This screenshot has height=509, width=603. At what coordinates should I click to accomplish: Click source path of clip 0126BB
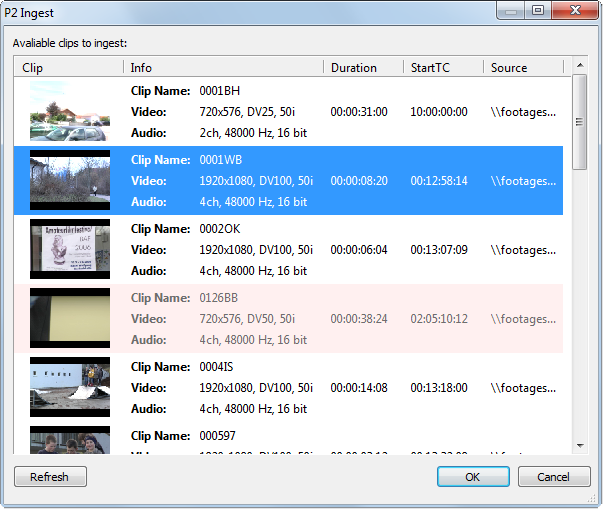[523, 319]
